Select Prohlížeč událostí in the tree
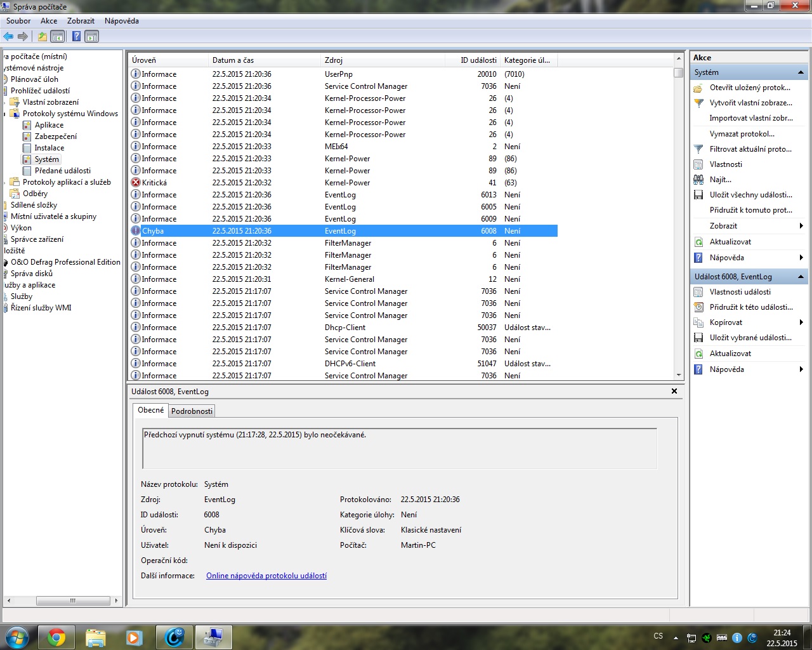Viewport: 812px width, 650px height. 40,91
